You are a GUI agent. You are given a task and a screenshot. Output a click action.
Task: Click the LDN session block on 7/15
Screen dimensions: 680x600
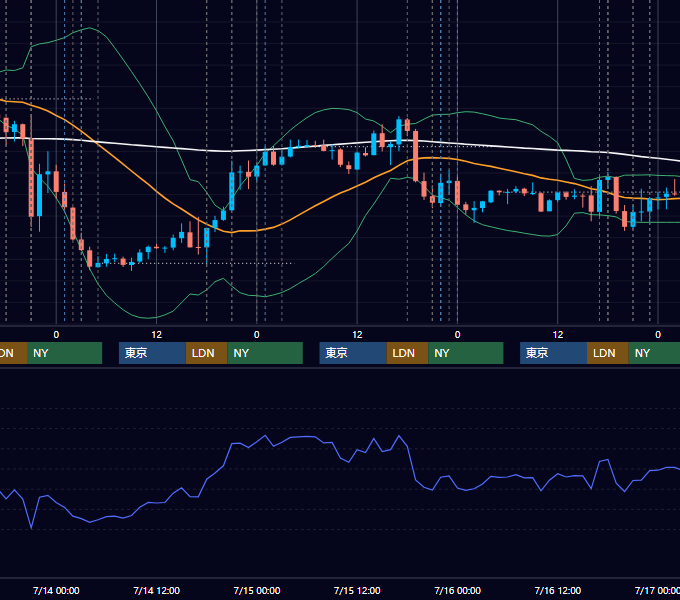point(407,353)
